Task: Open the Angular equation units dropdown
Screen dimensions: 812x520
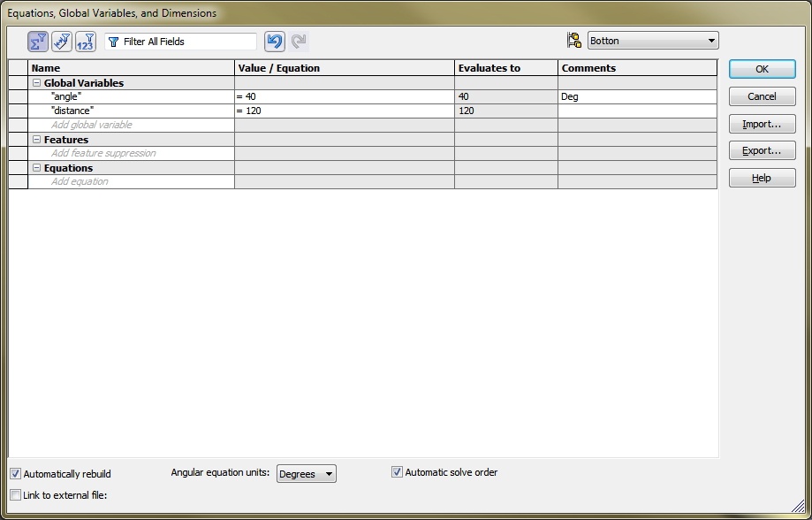Action: [306, 474]
